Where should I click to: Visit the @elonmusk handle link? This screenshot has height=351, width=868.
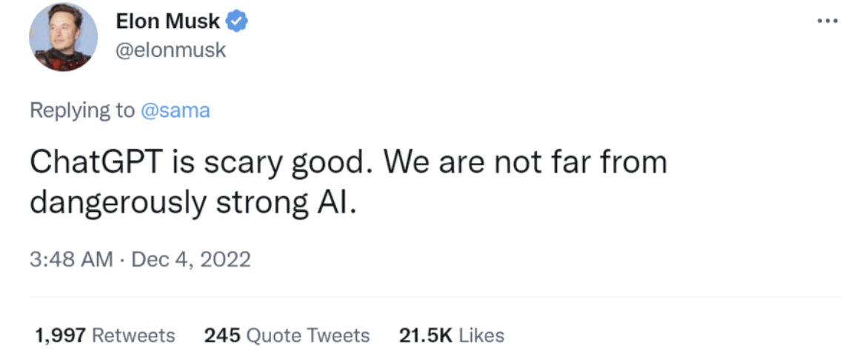tap(170, 51)
